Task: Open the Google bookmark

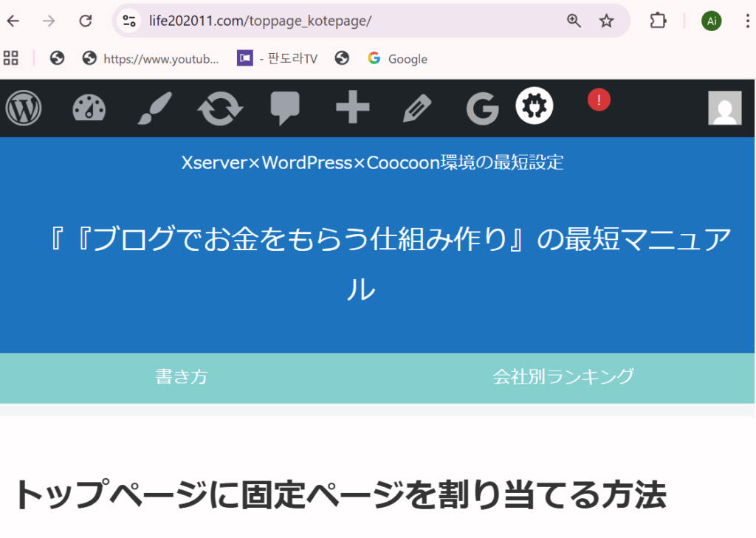Action: coord(398,59)
